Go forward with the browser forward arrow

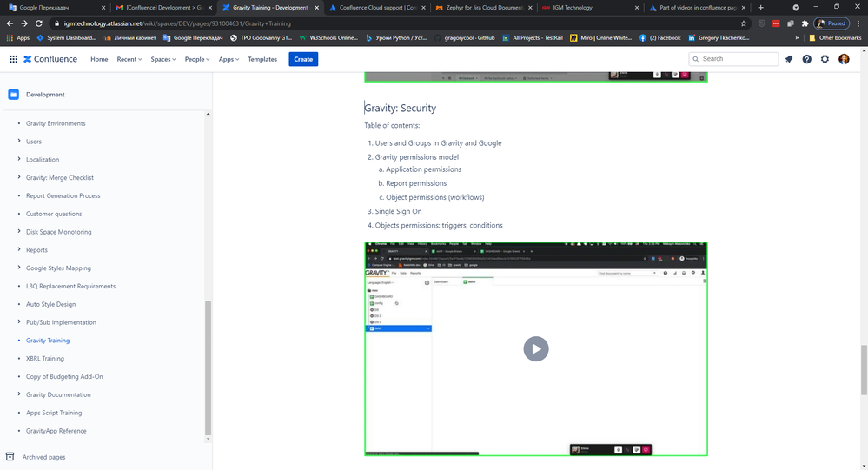(x=23, y=23)
